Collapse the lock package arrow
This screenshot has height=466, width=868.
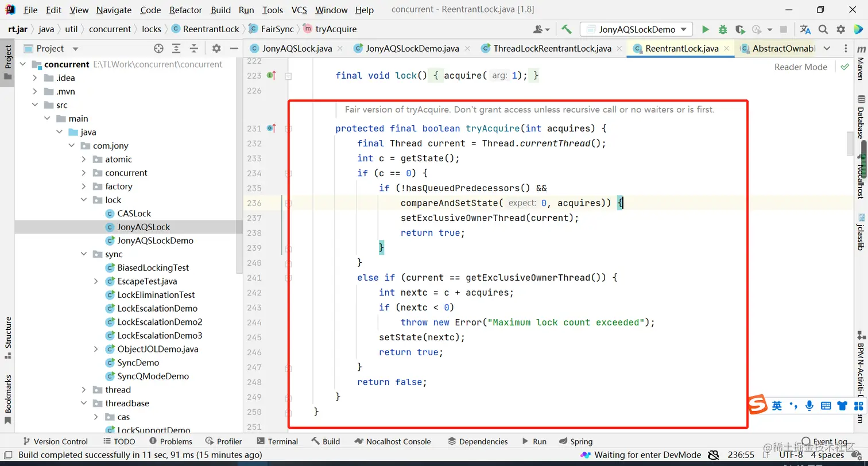(x=84, y=200)
